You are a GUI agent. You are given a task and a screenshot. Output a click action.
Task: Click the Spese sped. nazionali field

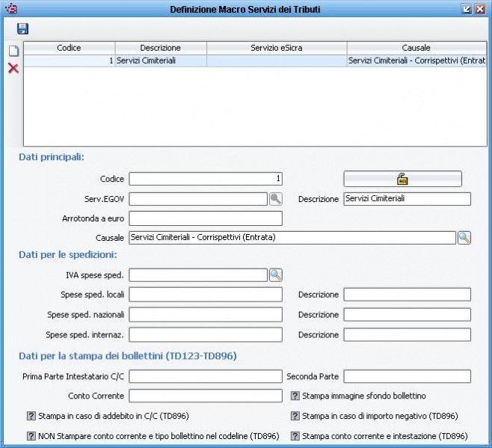point(205,315)
